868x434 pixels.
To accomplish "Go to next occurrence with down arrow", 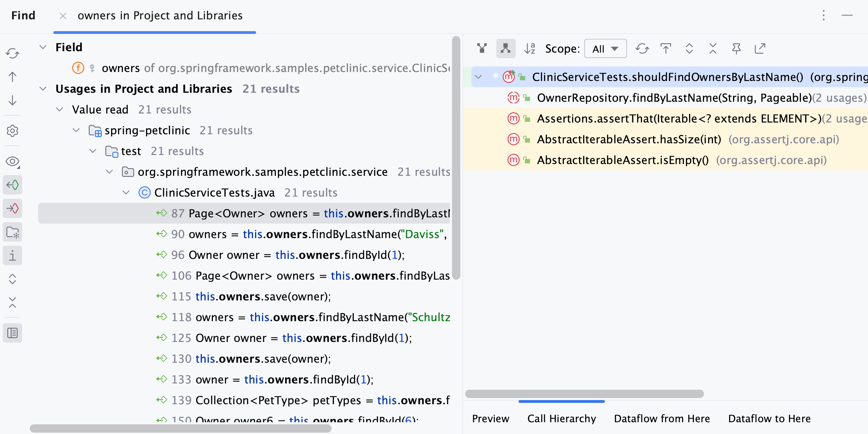I will [x=12, y=100].
